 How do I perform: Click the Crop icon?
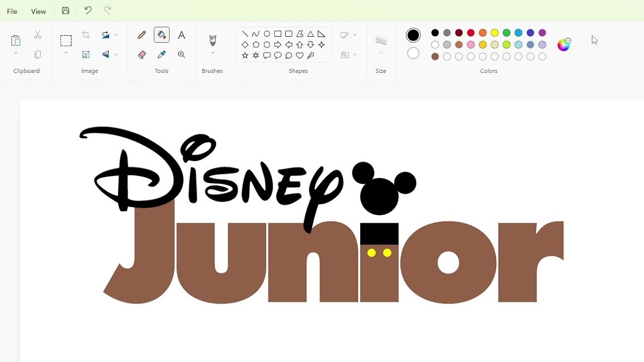pyautogui.click(x=86, y=35)
